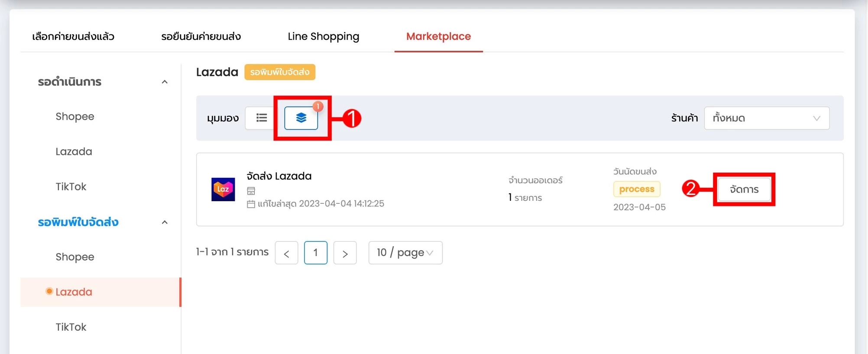Open the รอยืนยันค่ายขนส่ง tab
Image resolution: width=868 pixels, height=354 pixels.
tap(201, 36)
